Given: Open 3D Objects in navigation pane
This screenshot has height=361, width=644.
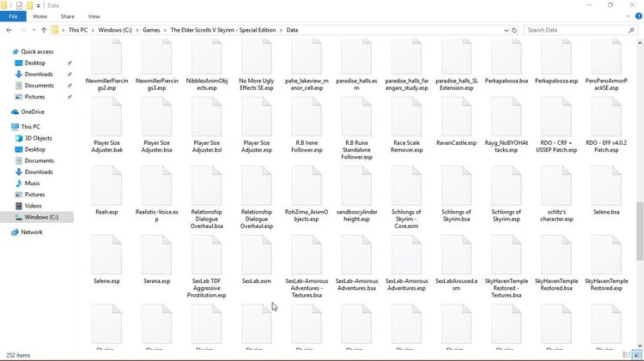Looking at the screenshot, I should pyautogui.click(x=38, y=138).
